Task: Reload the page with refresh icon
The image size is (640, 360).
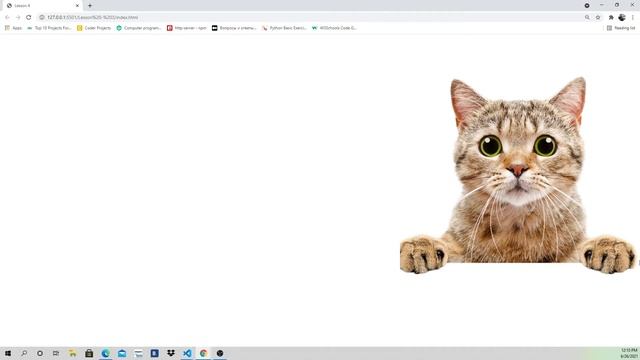Action: 29,17
